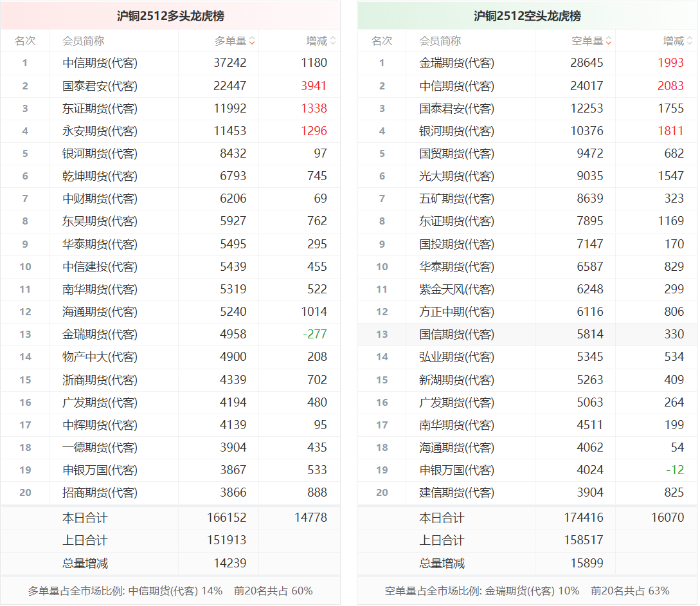The width and height of the screenshot is (700, 606).
Task: Select highlighted 国信期货(代客) row
Action: [527, 335]
